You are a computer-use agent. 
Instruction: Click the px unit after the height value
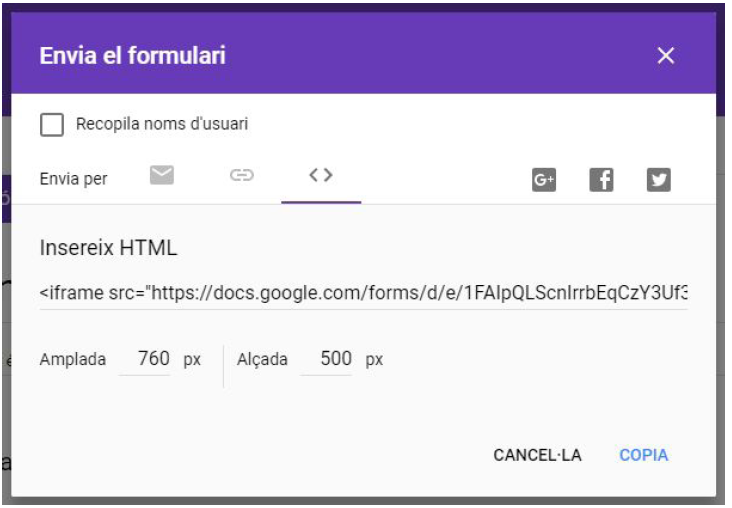click(x=374, y=360)
